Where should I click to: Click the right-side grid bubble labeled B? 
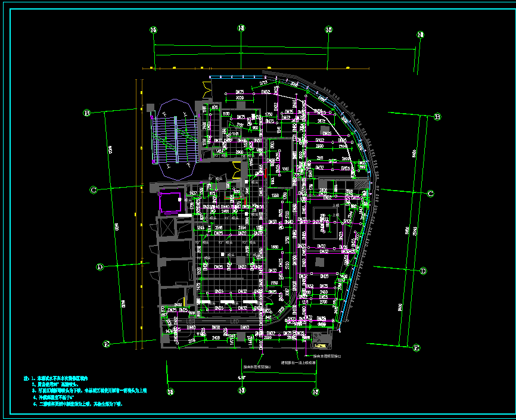coord(437,117)
